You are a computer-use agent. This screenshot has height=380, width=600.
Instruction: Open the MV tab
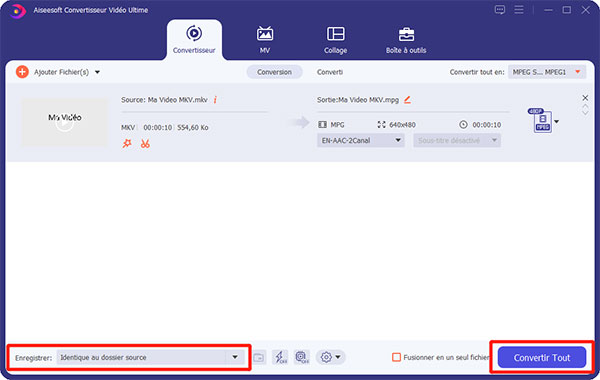pos(265,40)
